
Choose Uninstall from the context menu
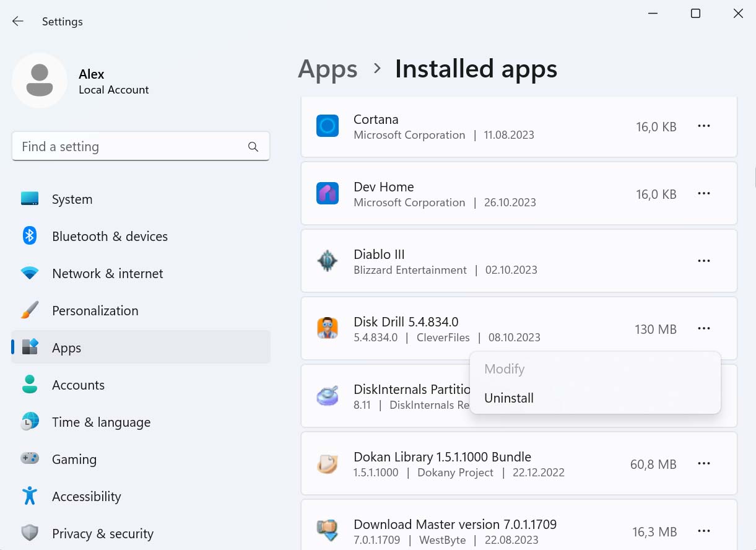pyautogui.click(x=595, y=398)
